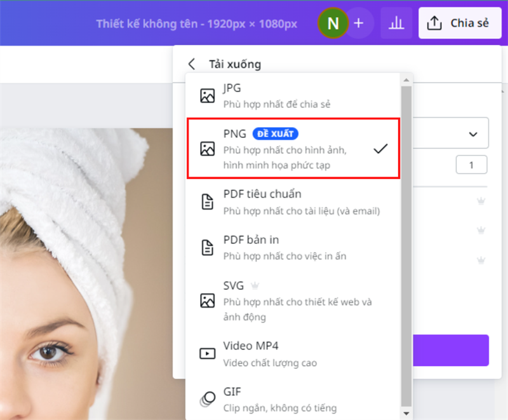Image resolution: width=508 pixels, height=420 pixels.
Task: Open the analytics bar chart icon
Action: 396,23
